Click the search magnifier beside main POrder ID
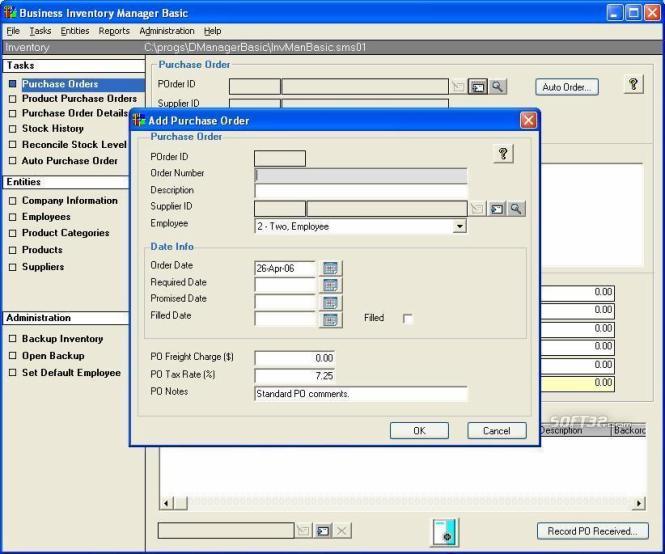665x554 pixels. click(x=497, y=87)
